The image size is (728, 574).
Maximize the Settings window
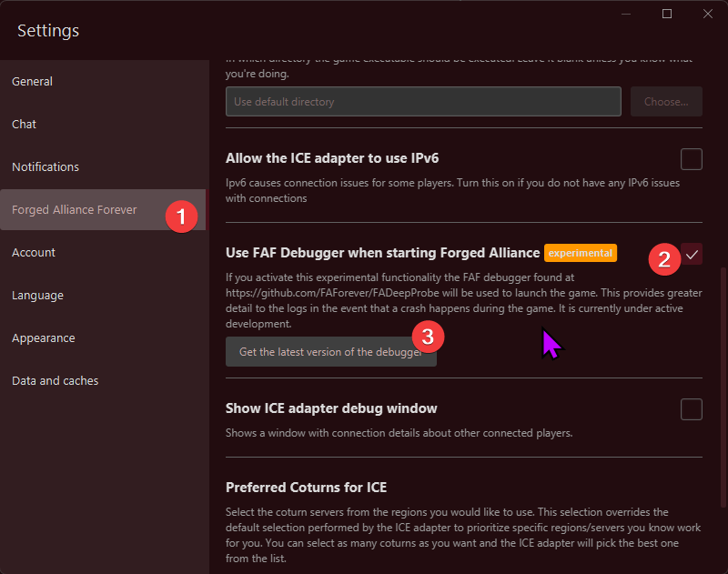tap(667, 14)
